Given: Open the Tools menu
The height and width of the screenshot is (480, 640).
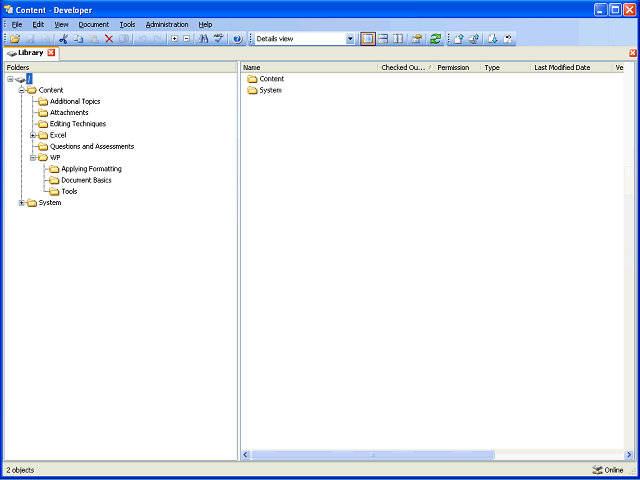Looking at the screenshot, I should pyautogui.click(x=127, y=24).
